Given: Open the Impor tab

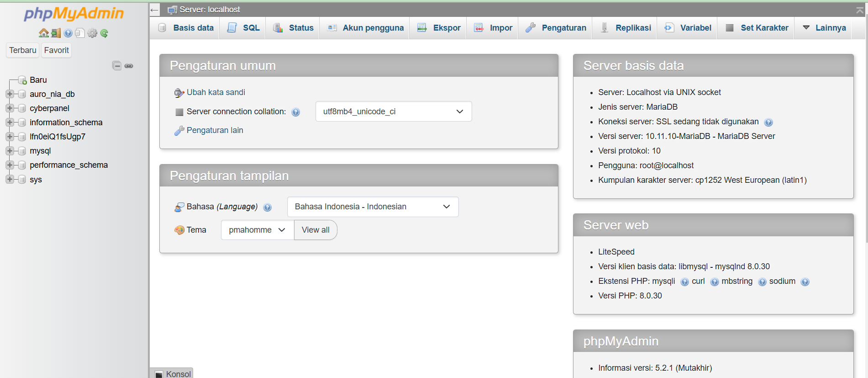Looking at the screenshot, I should tap(493, 28).
